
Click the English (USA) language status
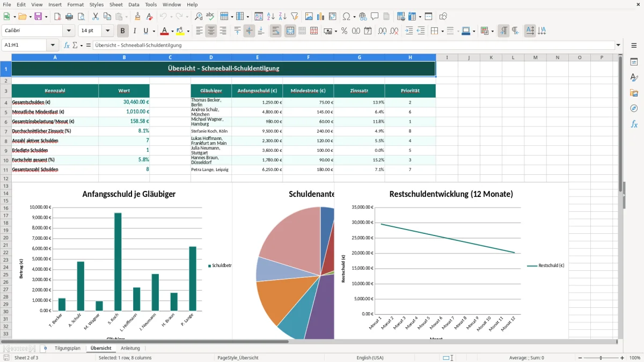point(370,358)
